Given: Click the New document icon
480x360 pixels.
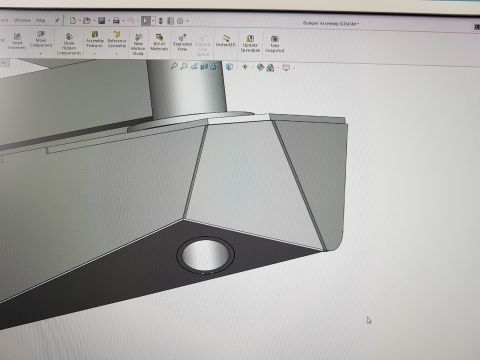Looking at the screenshot, I should click(x=72, y=21).
